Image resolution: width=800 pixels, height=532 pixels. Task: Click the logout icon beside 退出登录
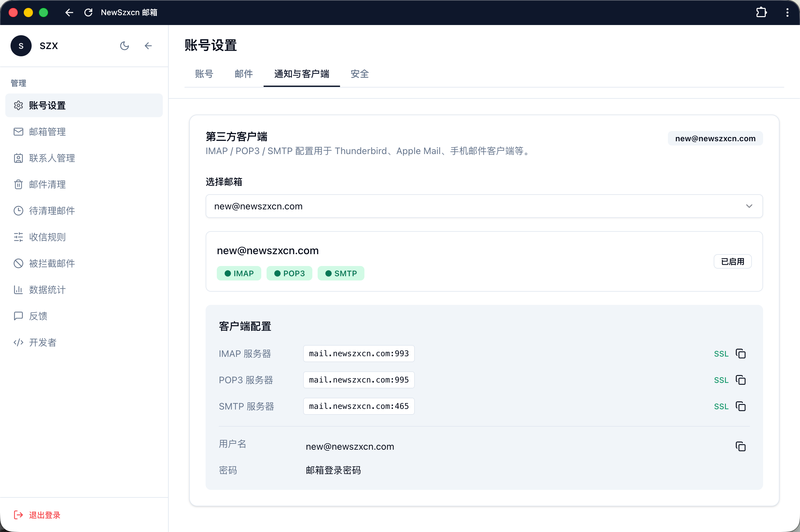tap(18, 515)
